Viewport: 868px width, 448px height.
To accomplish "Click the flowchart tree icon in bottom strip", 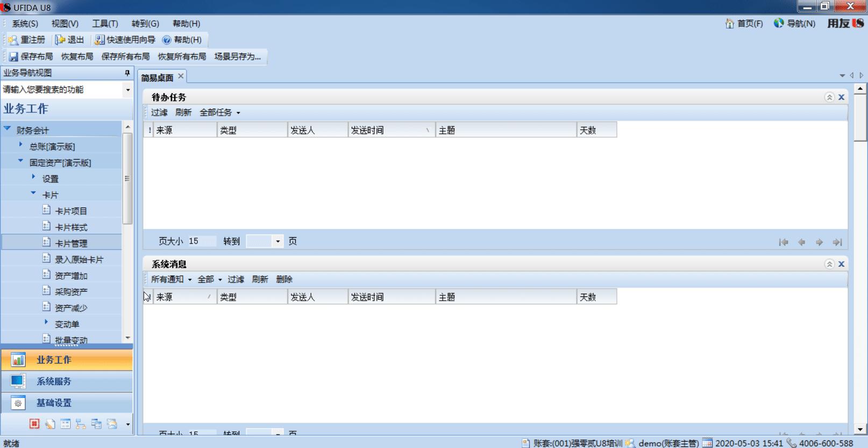I will pos(81,424).
